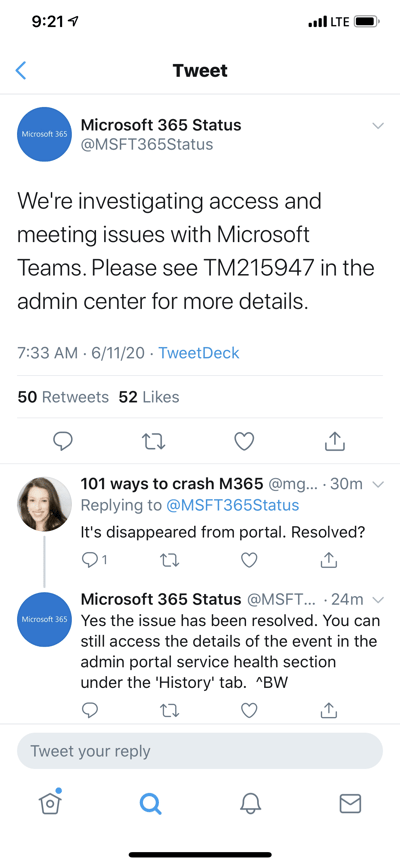Open the TweetDeck source link

click(199, 353)
